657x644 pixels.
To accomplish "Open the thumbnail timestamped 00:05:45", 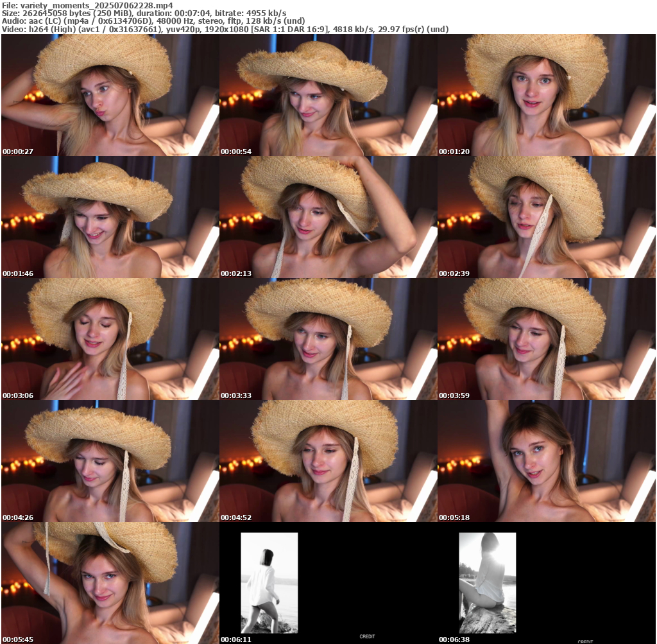I will 110,583.
